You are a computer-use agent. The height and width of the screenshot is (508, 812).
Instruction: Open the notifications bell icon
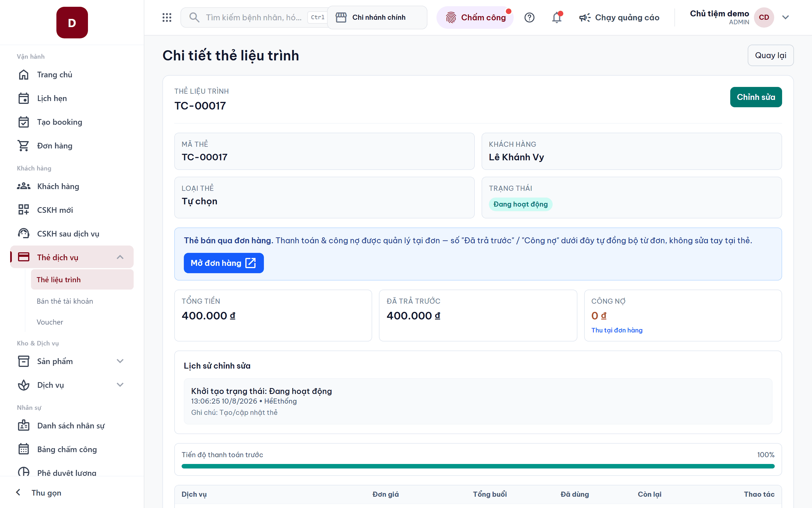tap(557, 17)
